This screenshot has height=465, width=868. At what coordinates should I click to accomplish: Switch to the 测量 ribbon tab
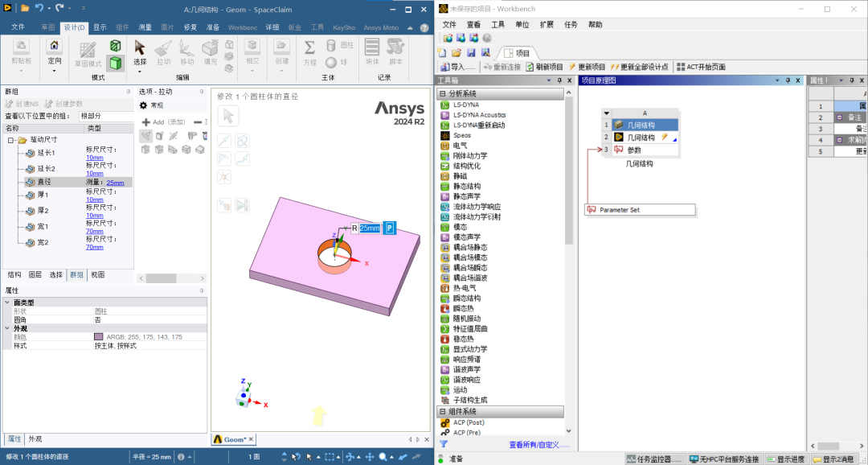coord(145,27)
